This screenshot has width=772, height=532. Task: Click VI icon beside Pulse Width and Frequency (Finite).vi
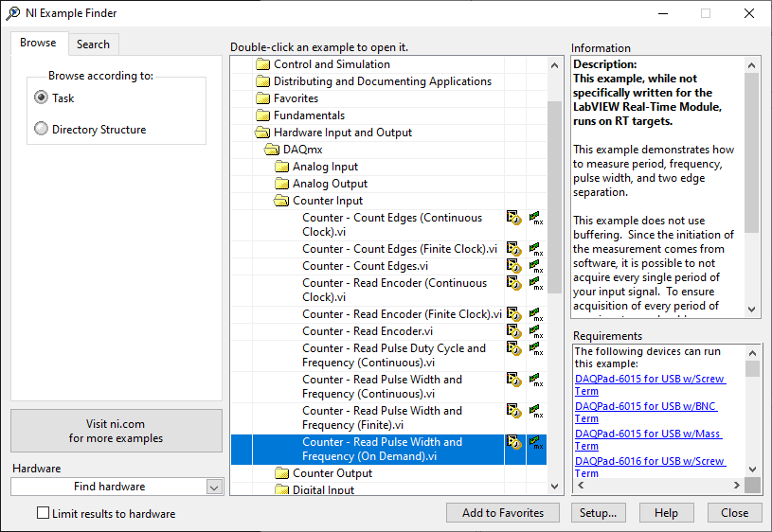pos(514,411)
